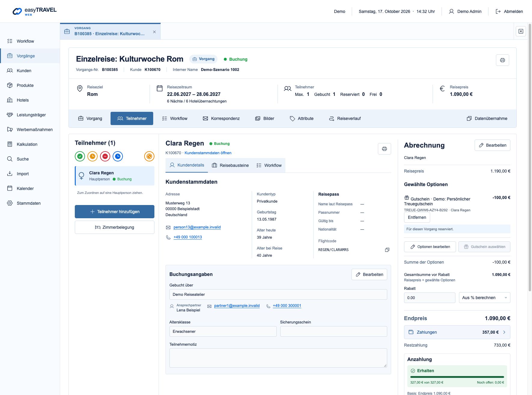Open Kalkulation in the sidebar
Image resolution: width=532 pixels, height=395 pixels.
pos(30,144)
